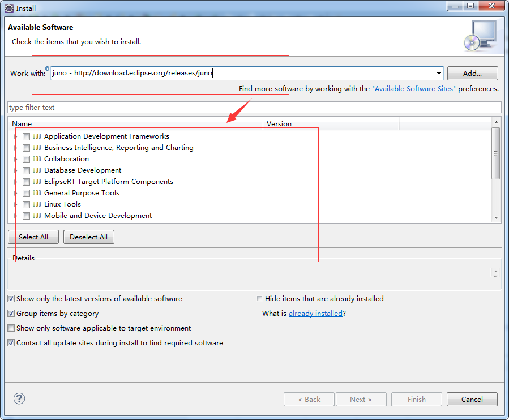
Task: Click Select All button
Action: pos(33,237)
